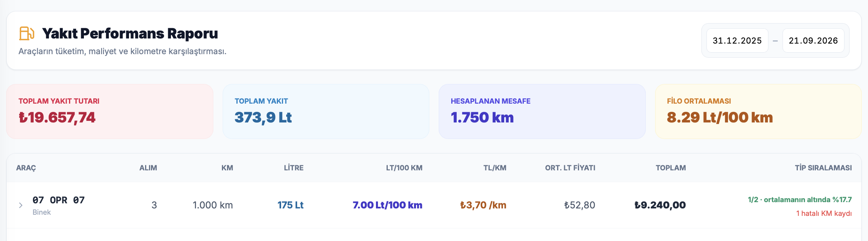Click the fleet average value 8.29 Lt/100 km
The width and height of the screenshot is (868, 241).
pos(720,117)
